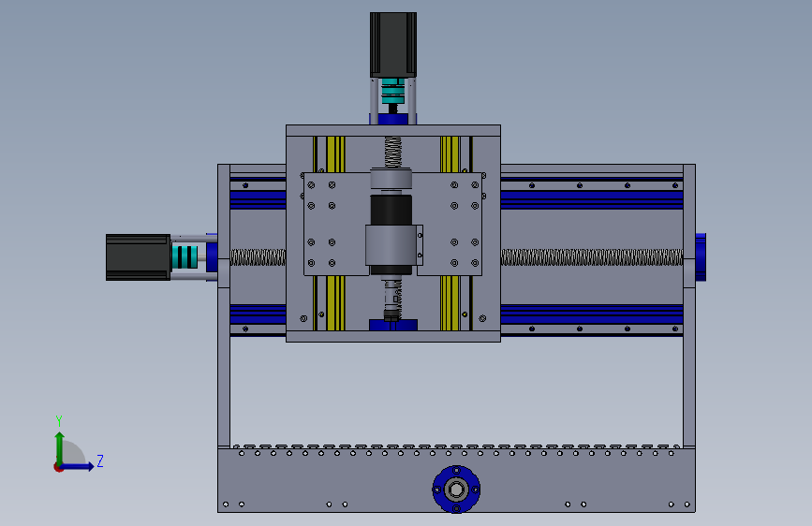Click the right gantry side upright
This screenshot has width=812, height=526.
click(689, 305)
